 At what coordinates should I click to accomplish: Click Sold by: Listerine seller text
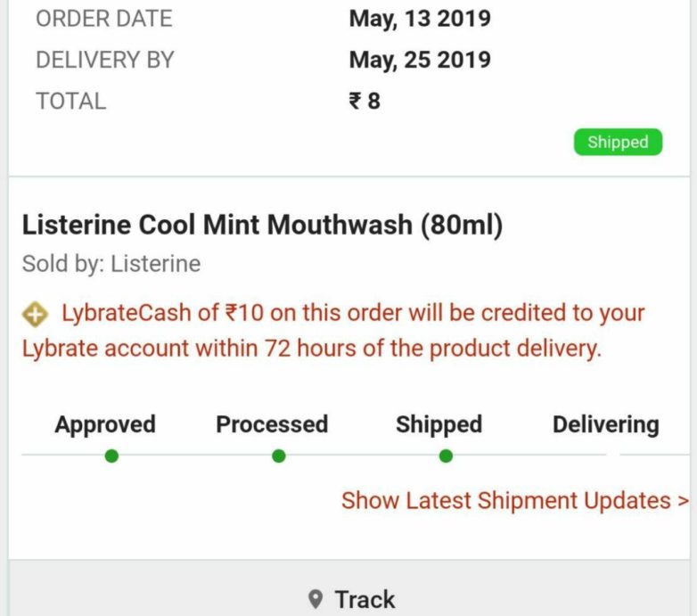coord(111,264)
